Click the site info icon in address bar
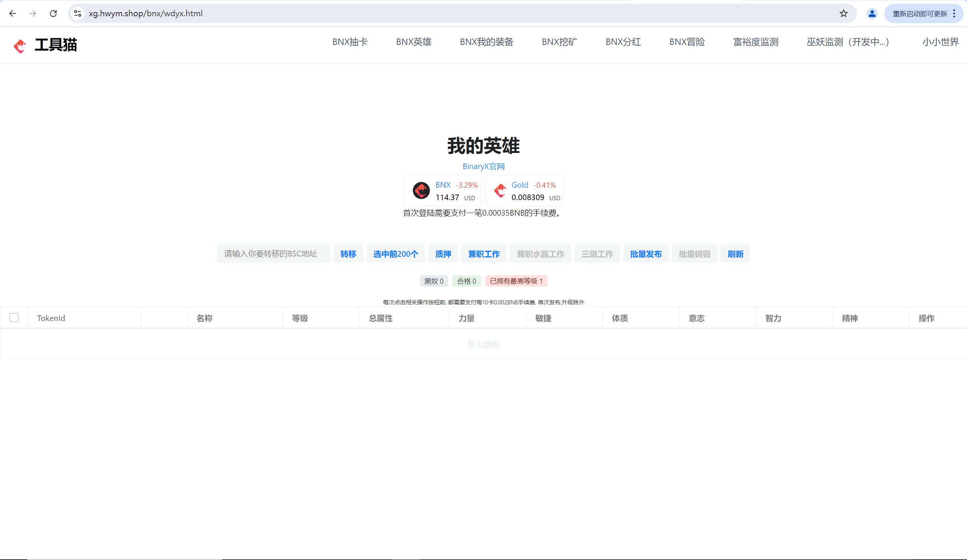967x560 pixels. 77,14
